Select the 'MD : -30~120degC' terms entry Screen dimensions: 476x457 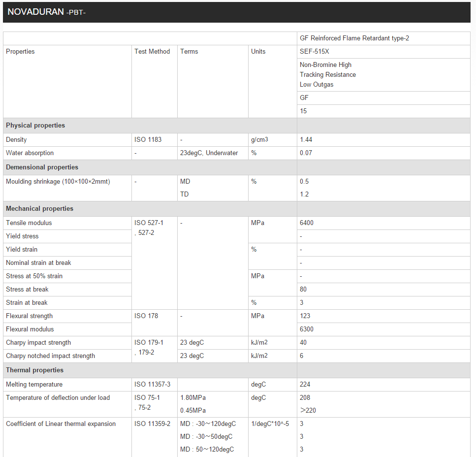[208, 424]
